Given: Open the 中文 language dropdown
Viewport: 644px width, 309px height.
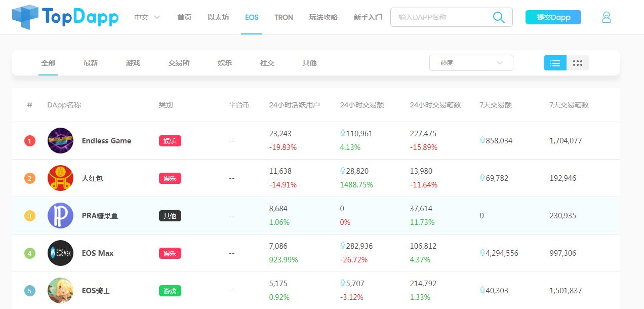Looking at the screenshot, I should click(147, 17).
